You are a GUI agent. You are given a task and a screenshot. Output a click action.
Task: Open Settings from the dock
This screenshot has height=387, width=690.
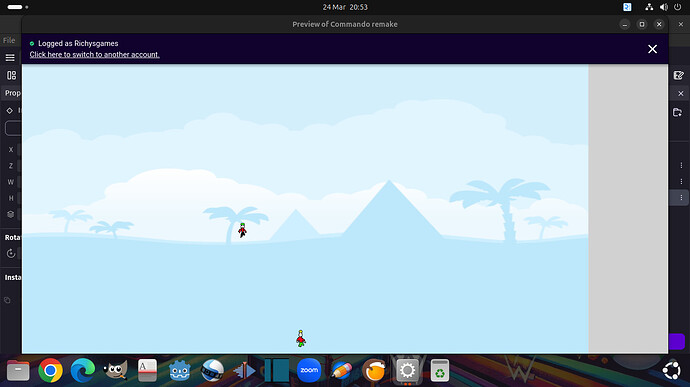pos(407,371)
